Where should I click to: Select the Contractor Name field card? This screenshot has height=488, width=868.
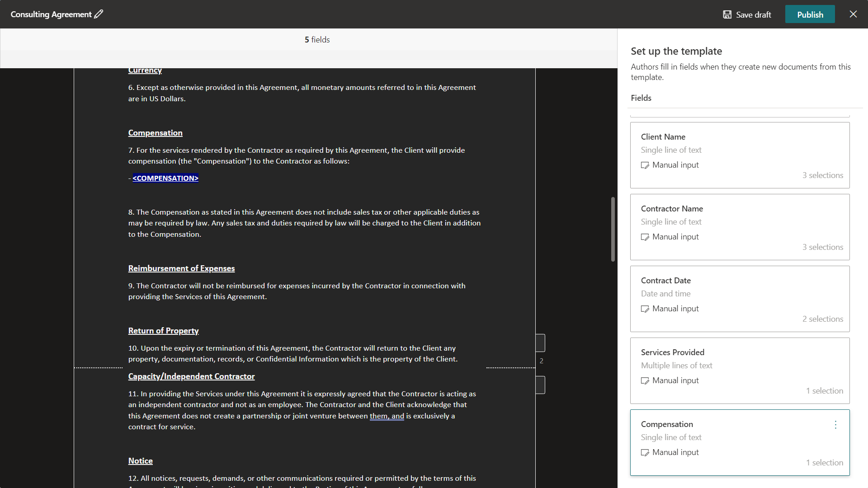point(740,227)
